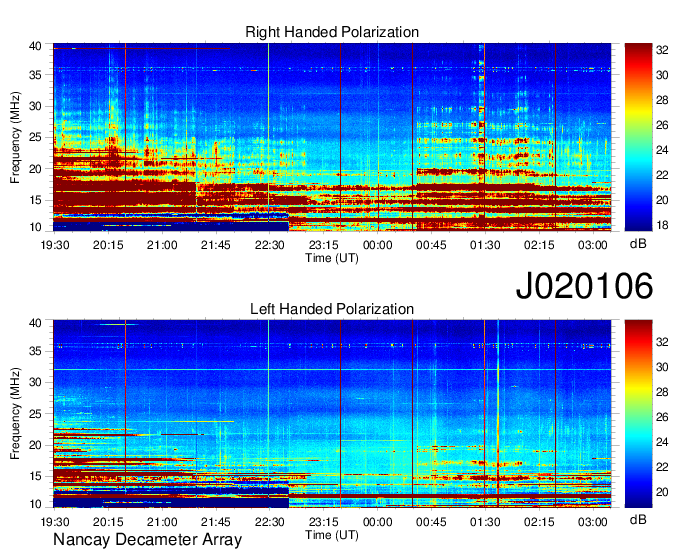Screen dimensions: 680x552
Task: Select the large "J020106" identifier label
Action: pos(584,286)
